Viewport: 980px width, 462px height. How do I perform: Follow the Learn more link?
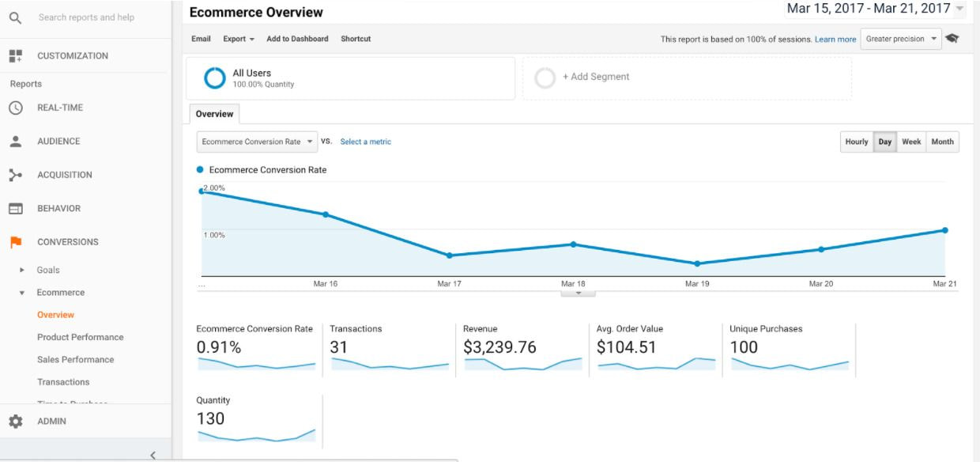click(x=835, y=40)
